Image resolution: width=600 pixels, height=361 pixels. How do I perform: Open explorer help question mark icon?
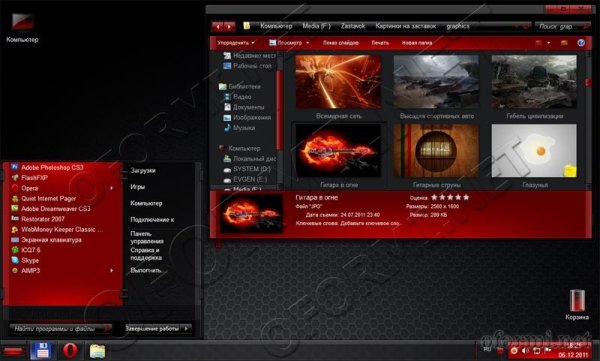[x=581, y=42]
